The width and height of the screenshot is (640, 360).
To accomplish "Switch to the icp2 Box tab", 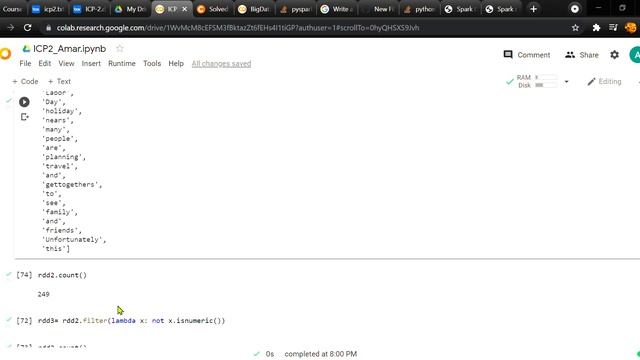I will point(48,9).
